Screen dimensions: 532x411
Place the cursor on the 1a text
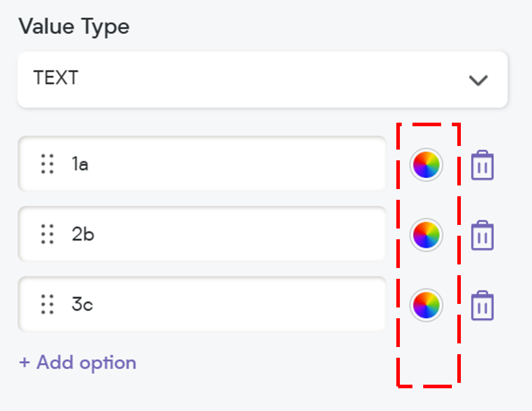[80, 164]
